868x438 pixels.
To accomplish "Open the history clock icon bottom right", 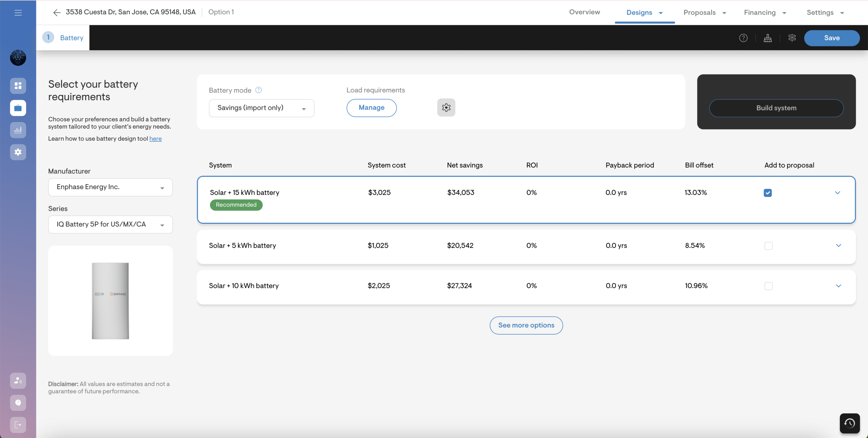I will pyautogui.click(x=849, y=423).
